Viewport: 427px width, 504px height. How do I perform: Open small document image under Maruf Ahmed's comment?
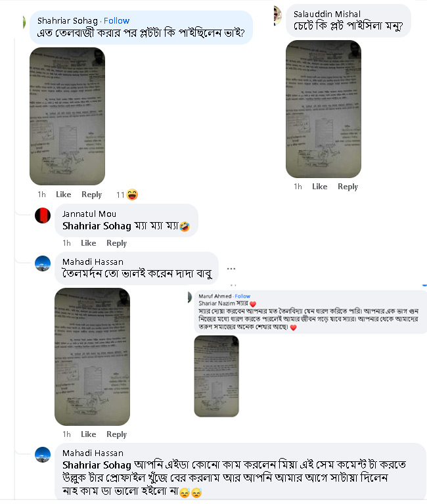coord(217,376)
